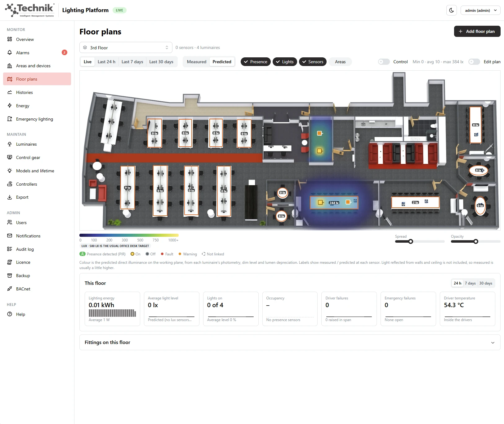Viewport: 504px width, 424px height.
Task: Turn off the Presence overlay chip
Action: point(256,62)
